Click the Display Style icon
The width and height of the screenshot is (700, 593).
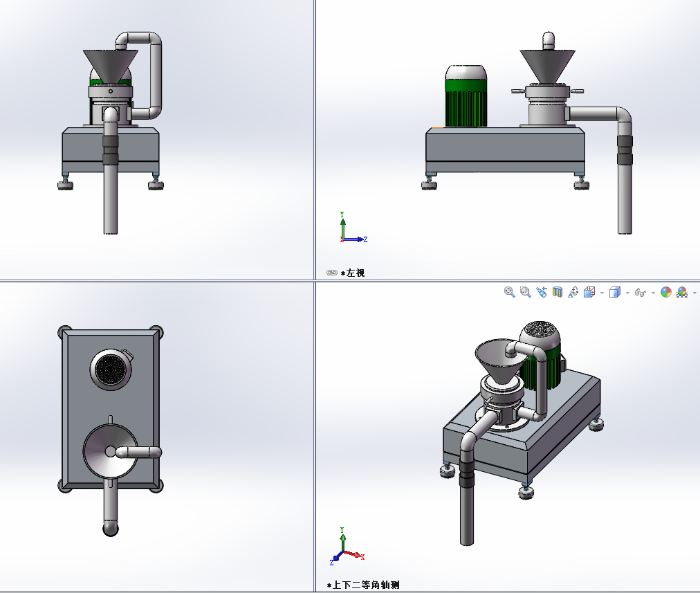[x=615, y=293]
